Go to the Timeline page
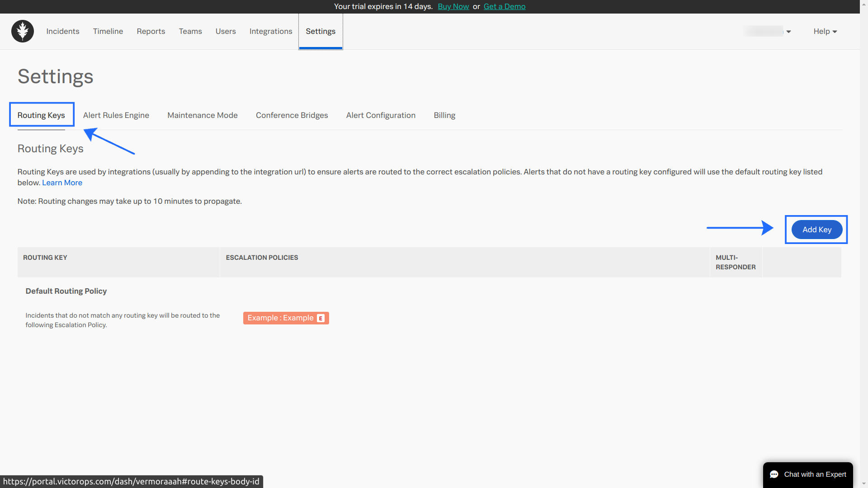Image resolution: width=868 pixels, height=488 pixels. click(108, 31)
